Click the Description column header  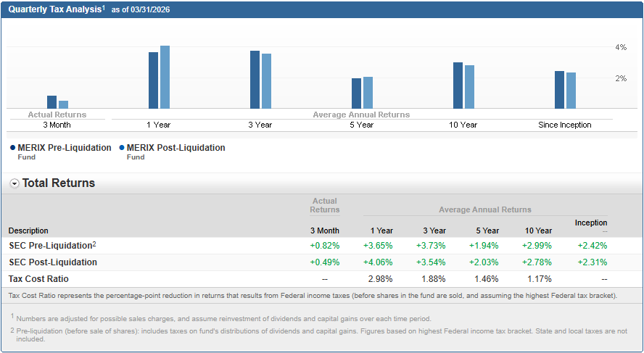click(x=28, y=231)
